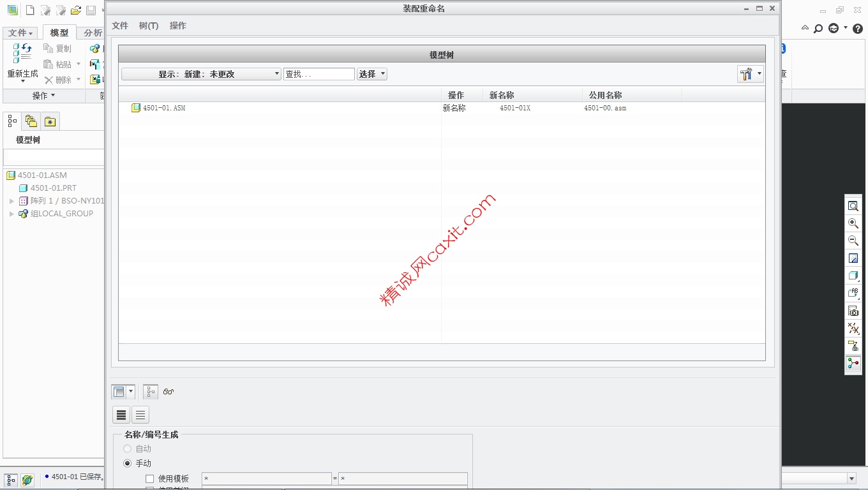Select the model tree navigator tab icon
868x490 pixels.
point(12,121)
